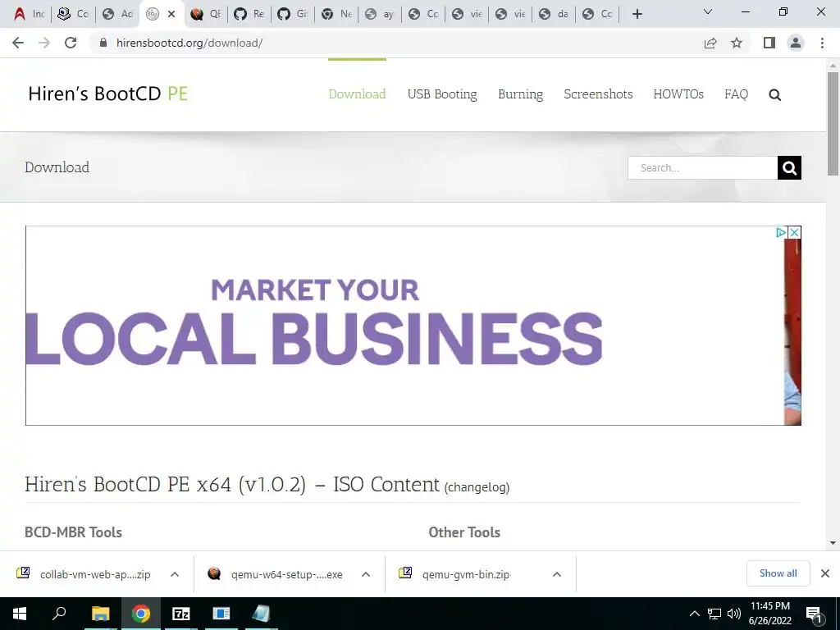
Task: Open the HOWTOs nav item
Action: pos(678,94)
